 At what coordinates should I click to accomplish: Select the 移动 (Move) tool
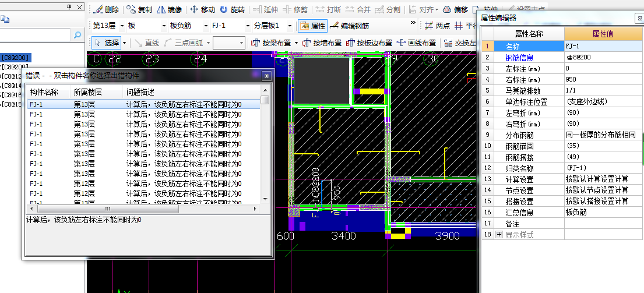tap(202, 9)
